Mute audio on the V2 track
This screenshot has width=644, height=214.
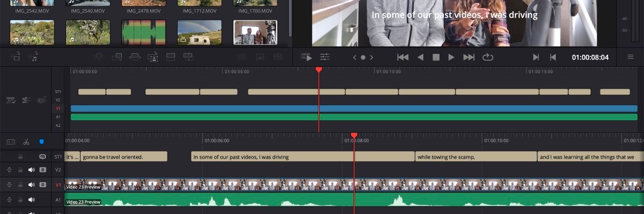click(31, 169)
